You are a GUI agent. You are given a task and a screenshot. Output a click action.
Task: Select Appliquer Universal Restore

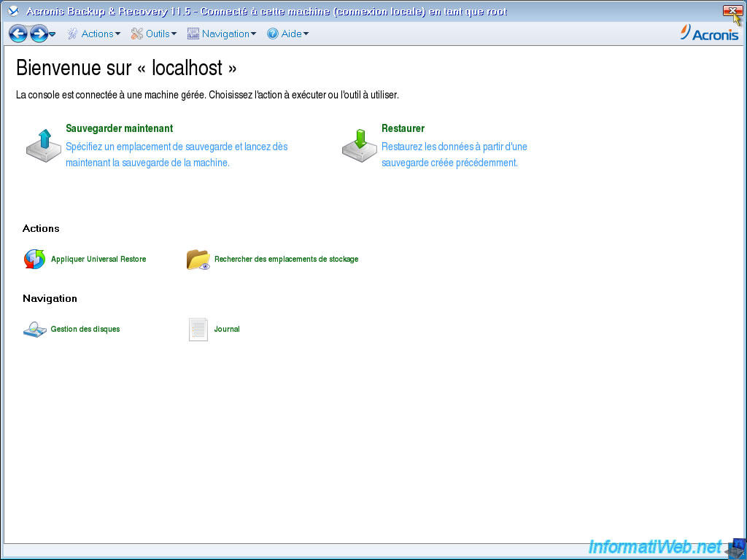pos(98,259)
